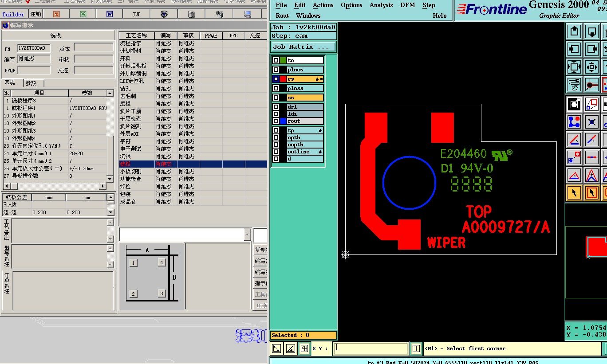Open the Rout menu
Screen dimensions: 607x364
tap(282, 16)
